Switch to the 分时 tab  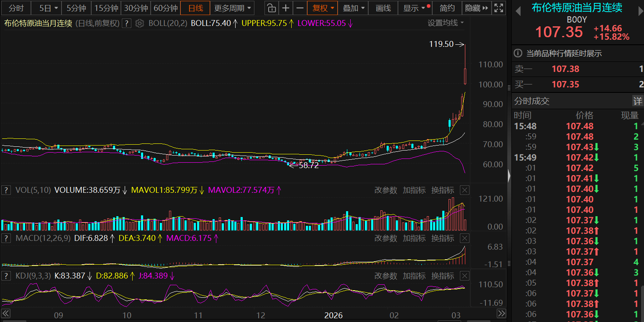pos(16,8)
